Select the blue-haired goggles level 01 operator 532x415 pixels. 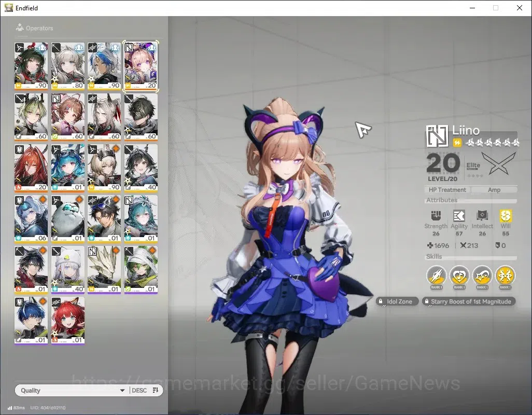point(68,168)
